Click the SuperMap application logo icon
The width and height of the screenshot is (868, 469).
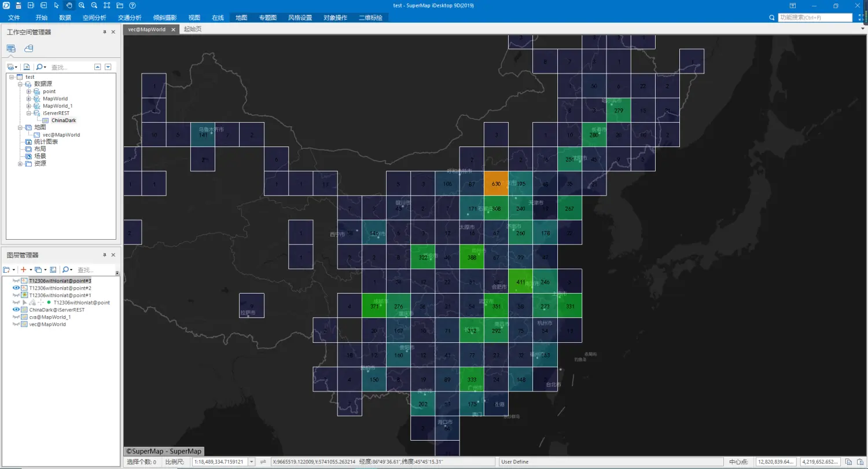5,5
